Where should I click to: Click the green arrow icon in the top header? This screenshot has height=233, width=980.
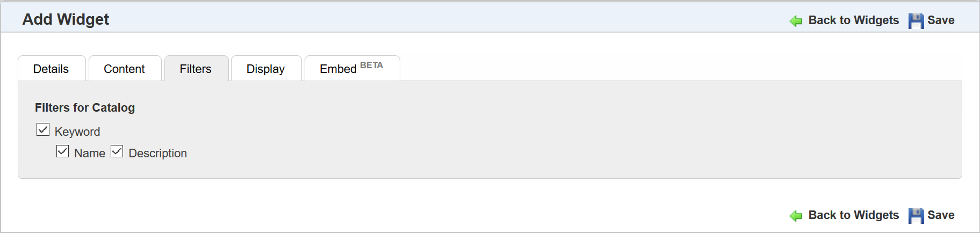(x=796, y=21)
